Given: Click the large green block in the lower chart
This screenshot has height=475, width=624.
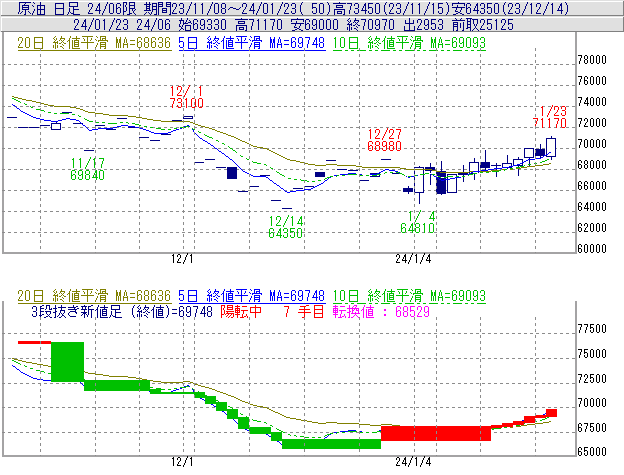Looking at the screenshot, I should pyautogui.click(x=68, y=362).
